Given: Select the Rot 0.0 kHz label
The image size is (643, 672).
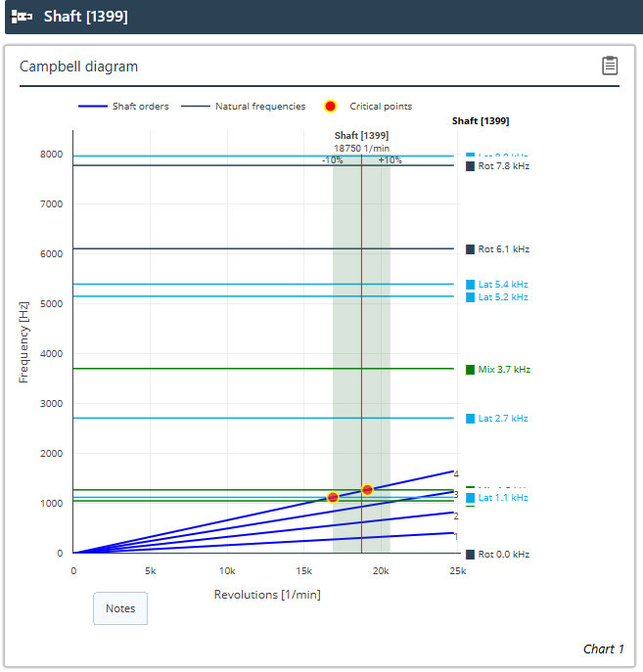Looking at the screenshot, I should (x=503, y=555).
